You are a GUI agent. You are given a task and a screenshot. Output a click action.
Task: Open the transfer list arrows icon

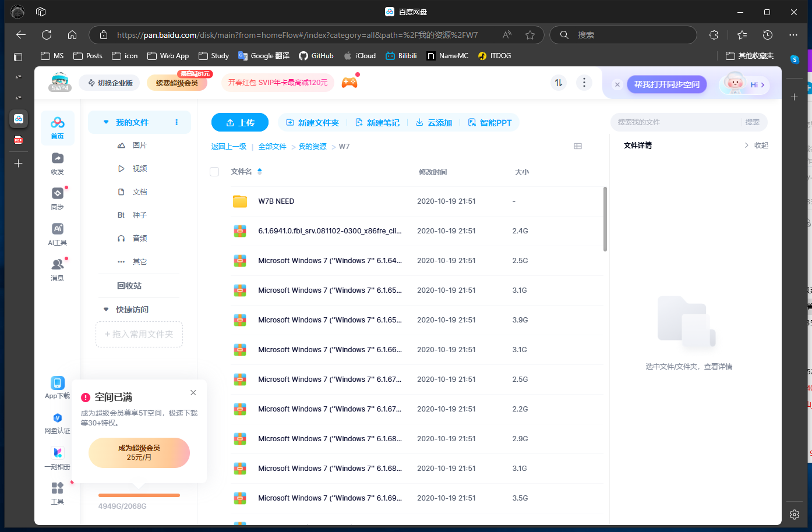559,83
